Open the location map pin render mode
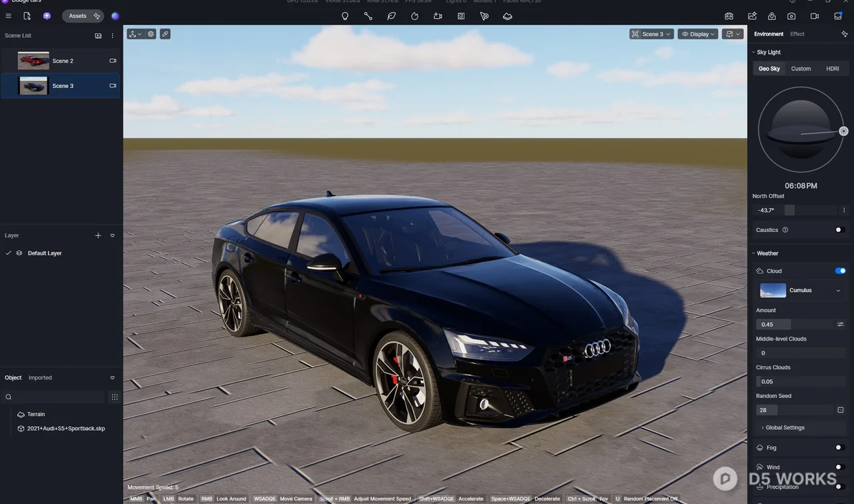 click(772, 16)
